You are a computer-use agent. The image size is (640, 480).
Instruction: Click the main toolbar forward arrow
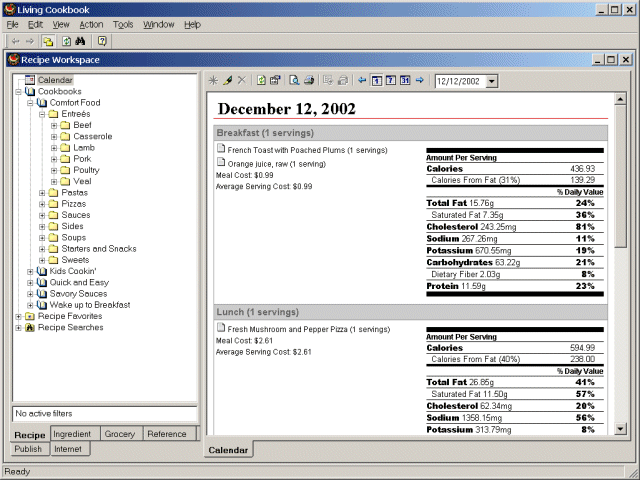pos(30,41)
